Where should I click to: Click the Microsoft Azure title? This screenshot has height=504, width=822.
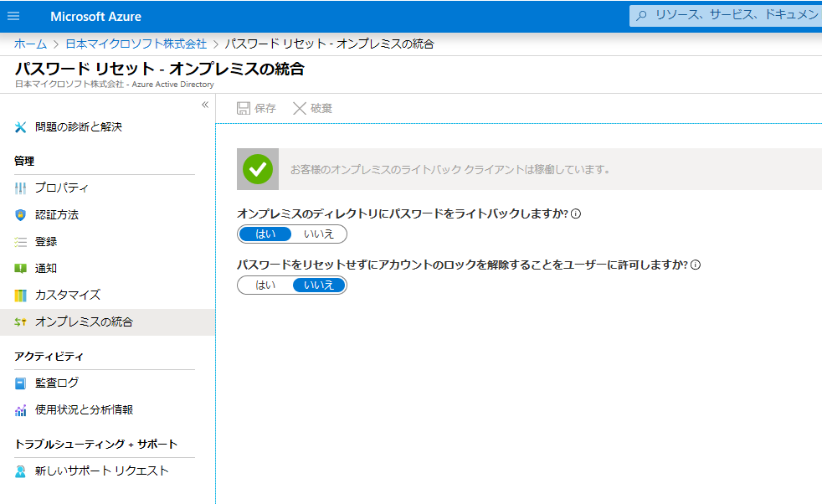coord(96,17)
